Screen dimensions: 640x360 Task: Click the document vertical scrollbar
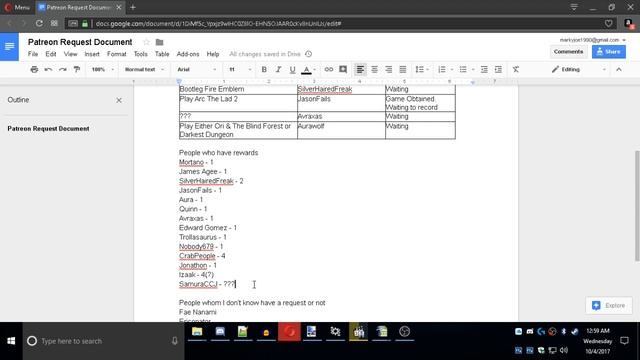coord(637,206)
